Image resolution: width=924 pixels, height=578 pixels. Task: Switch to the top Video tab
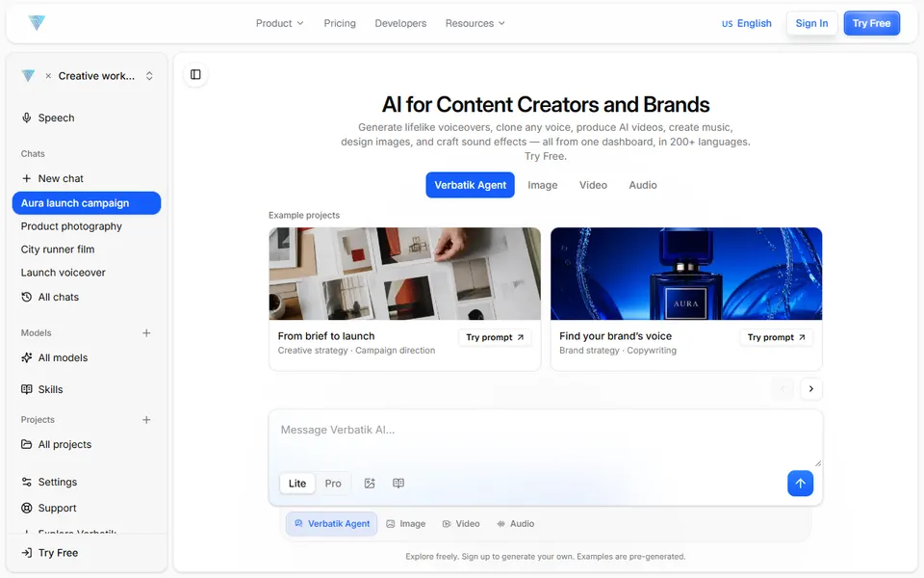click(593, 185)
